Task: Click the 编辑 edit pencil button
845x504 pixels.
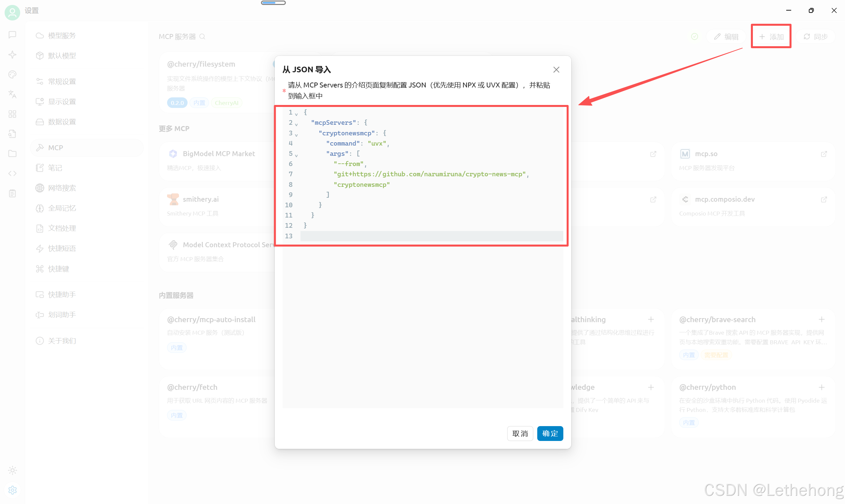Action: [x=726, y=37]
